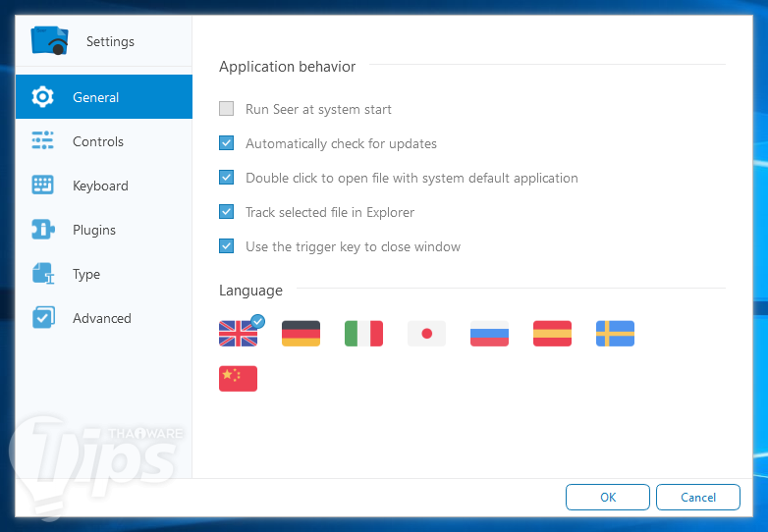Toggle Double click to open file option

226,178
